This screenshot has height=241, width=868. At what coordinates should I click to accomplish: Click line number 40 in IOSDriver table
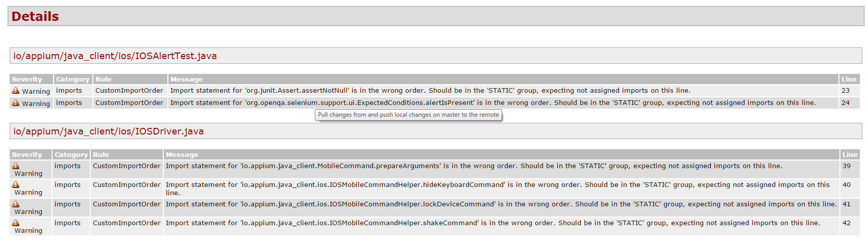pos(847,185)
